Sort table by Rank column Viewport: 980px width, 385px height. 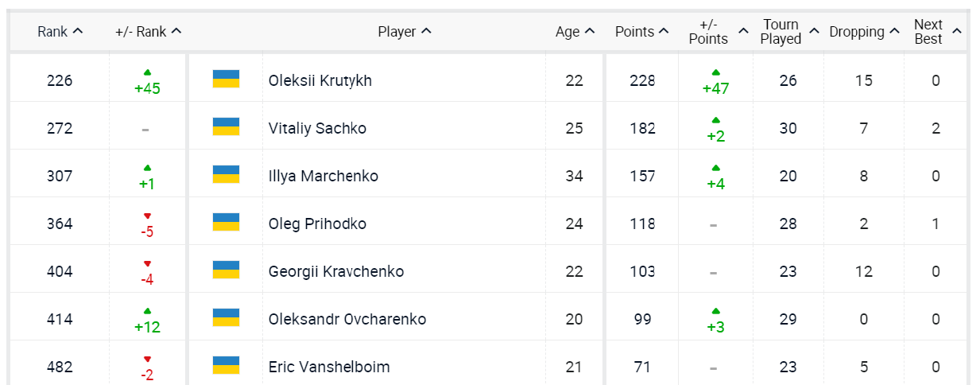[x=60, y=32]
